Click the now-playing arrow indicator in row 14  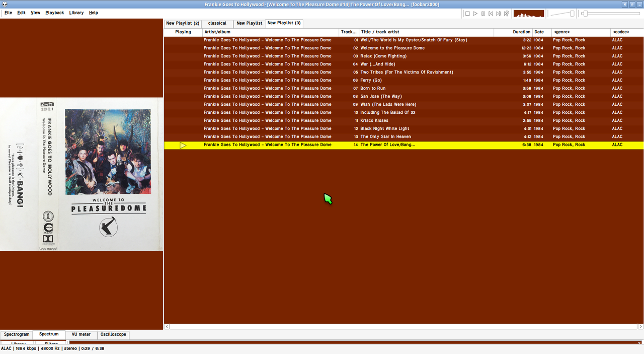pos(183,145)
